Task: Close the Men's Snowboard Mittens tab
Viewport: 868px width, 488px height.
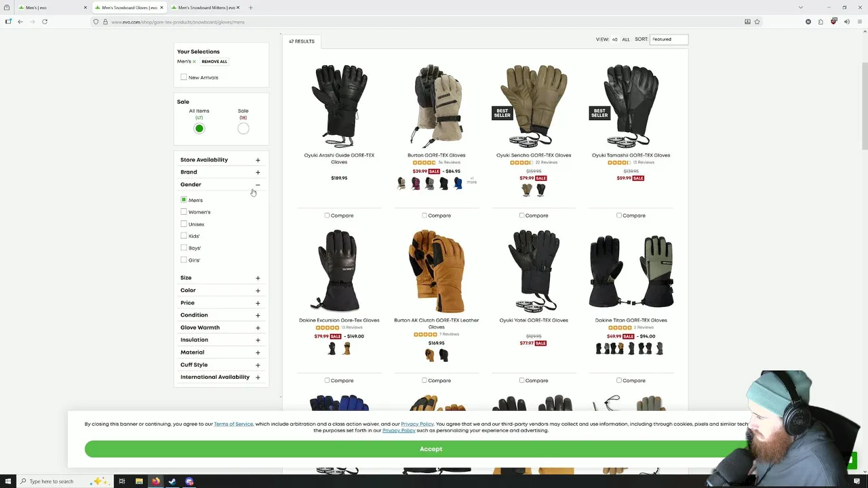Action: 239,7
